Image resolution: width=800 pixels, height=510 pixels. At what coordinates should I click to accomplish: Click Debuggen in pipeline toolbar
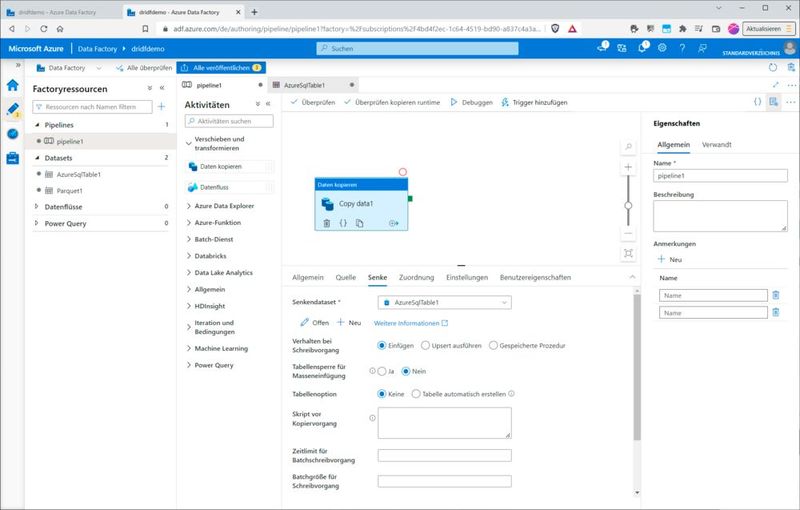(x=471, y=103)
